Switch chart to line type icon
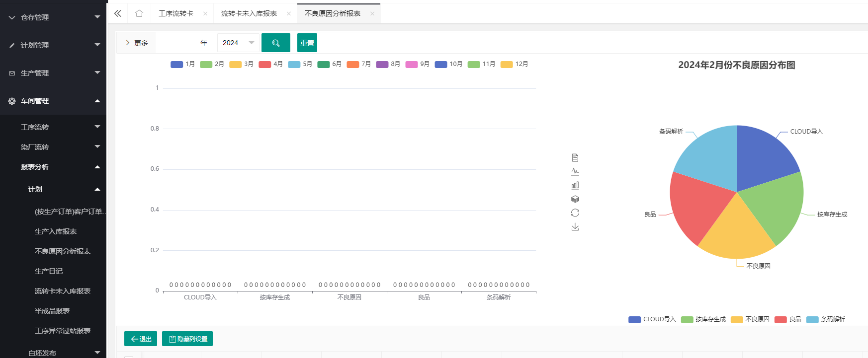Viewport: 868px width, 358px height. (x=575, y=172)
